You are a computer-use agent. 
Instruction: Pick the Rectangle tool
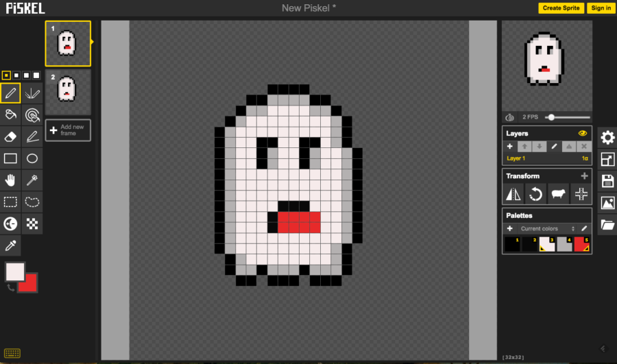(x=10, y=158)
